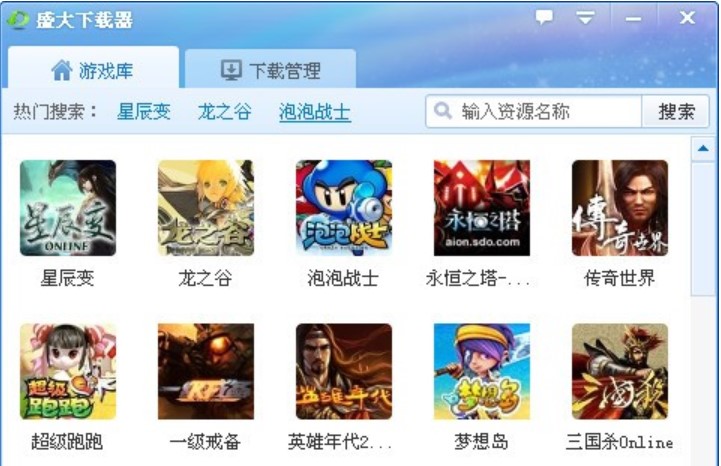Switch to the 下载管理 tab
The image size is (721, 466).
click(270, 69)
